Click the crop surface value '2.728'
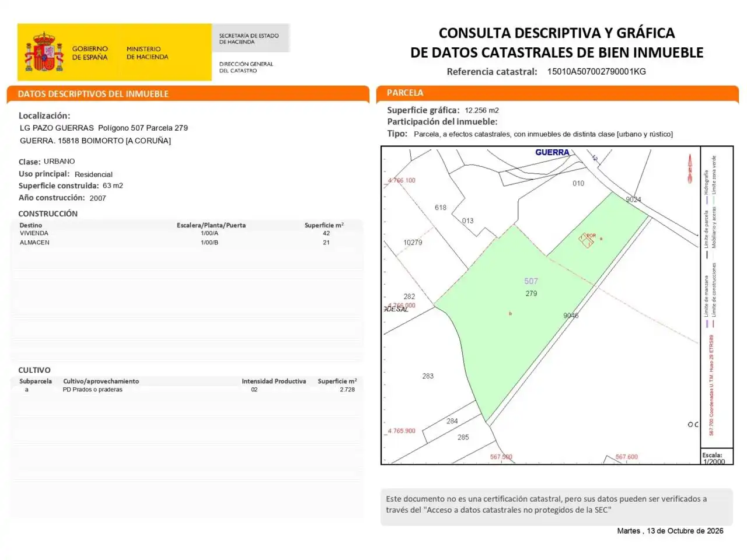This screenshot has width=747, height=560. [x=347, y=390]
